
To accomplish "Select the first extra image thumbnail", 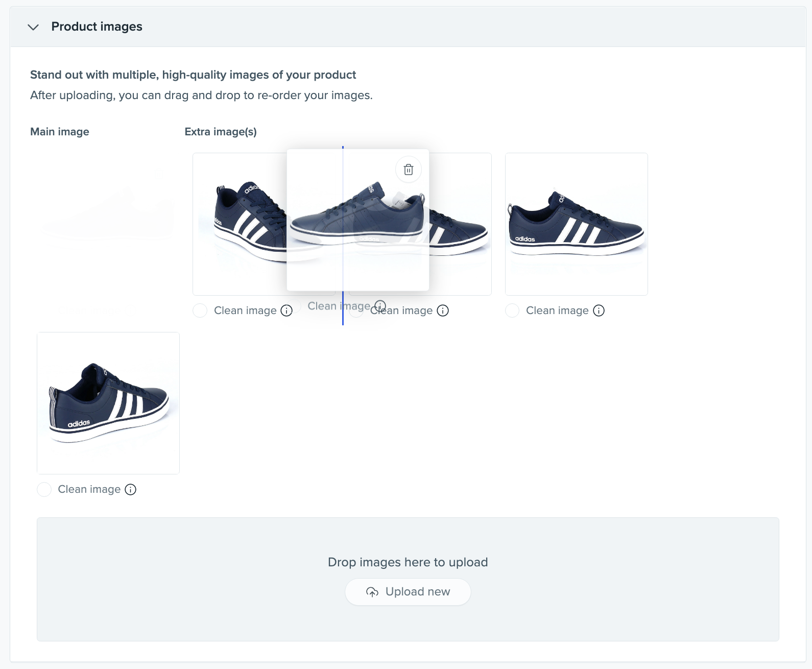I will coord(239,225).
